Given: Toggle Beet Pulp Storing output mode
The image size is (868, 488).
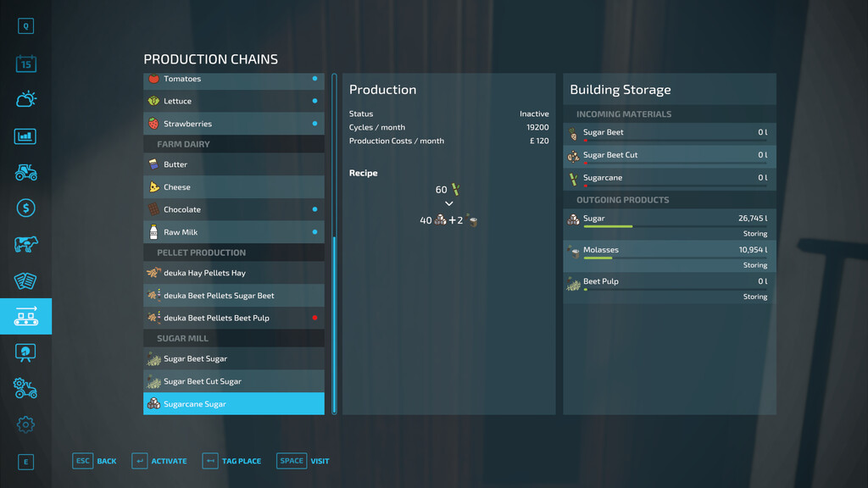Looking at the screenshot, I should (x=754, y=297).
